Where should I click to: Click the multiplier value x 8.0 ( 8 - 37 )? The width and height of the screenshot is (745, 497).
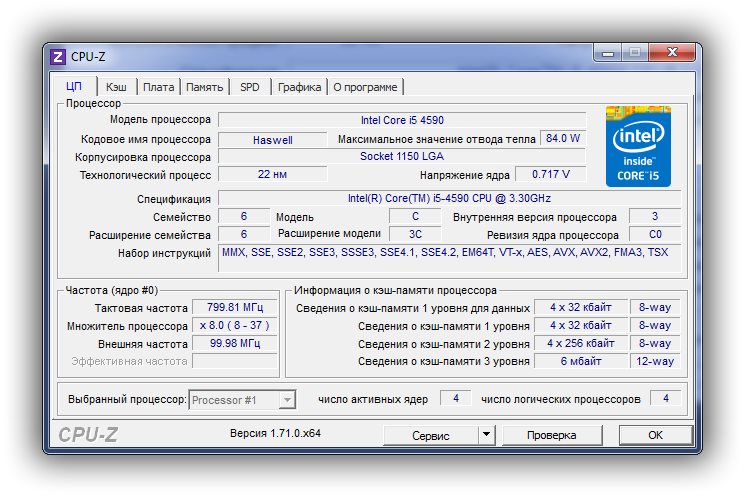coord(235,325)
